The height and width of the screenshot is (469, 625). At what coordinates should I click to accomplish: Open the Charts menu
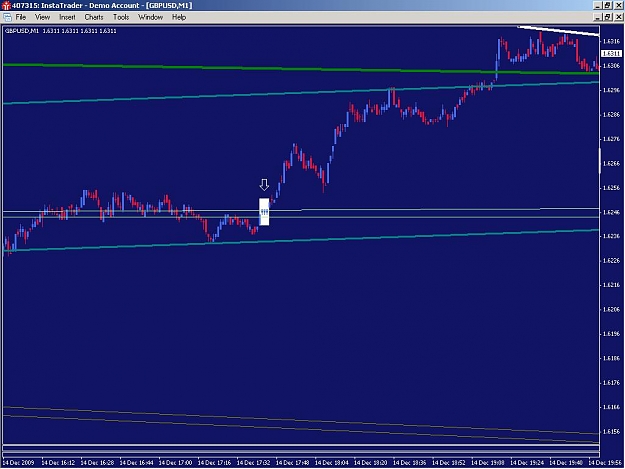94,17
